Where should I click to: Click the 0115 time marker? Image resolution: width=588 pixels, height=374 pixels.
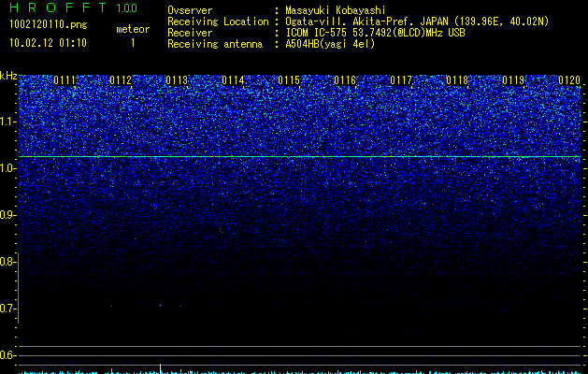[289, 80]
